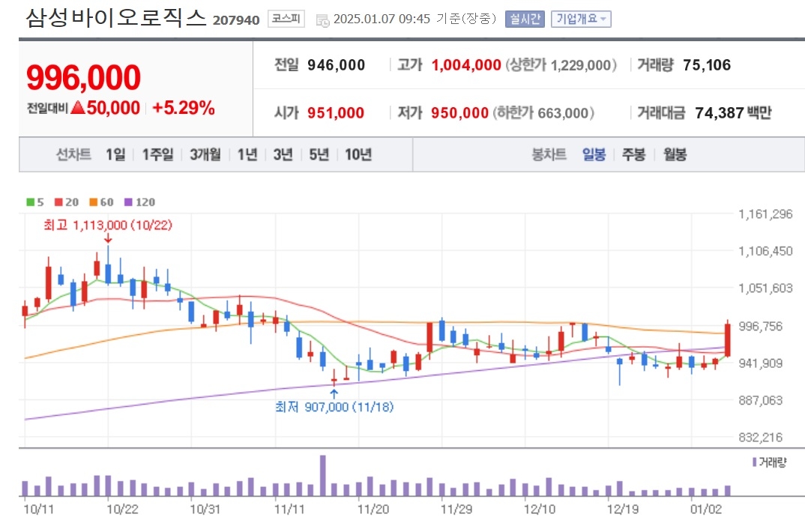Choose the 10년 line chart range
Viewport: 805px width, 532px height.
click(x=358, y=154)
